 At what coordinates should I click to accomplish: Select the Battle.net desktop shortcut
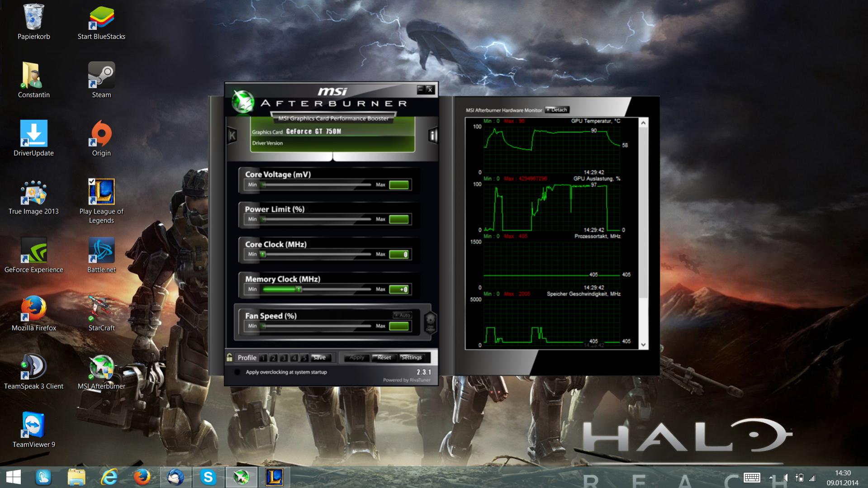pyautogui.click(x=101, y=256)
